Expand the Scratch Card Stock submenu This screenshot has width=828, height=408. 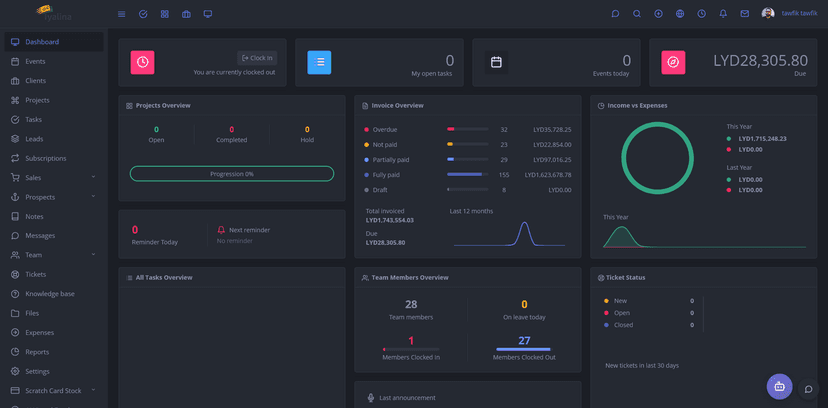54,391
